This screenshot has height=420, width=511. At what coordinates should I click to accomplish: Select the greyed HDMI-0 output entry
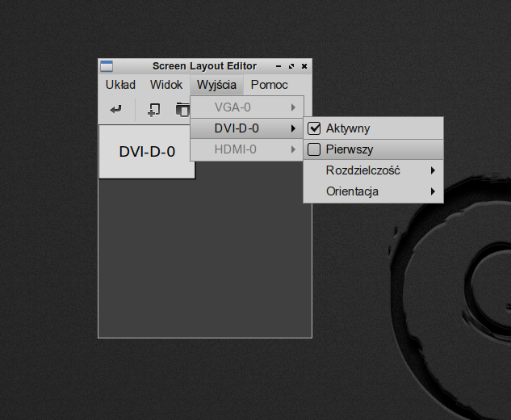tap(247, 149)
